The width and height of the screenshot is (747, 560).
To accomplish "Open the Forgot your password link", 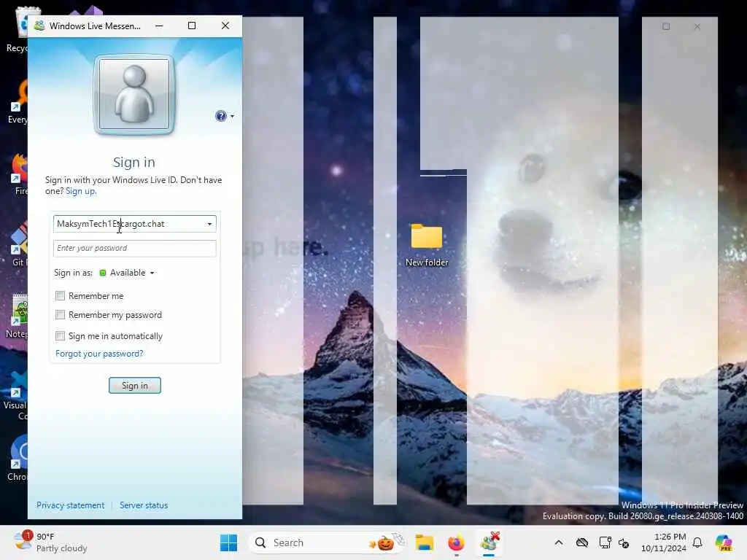I will (99, 354).
